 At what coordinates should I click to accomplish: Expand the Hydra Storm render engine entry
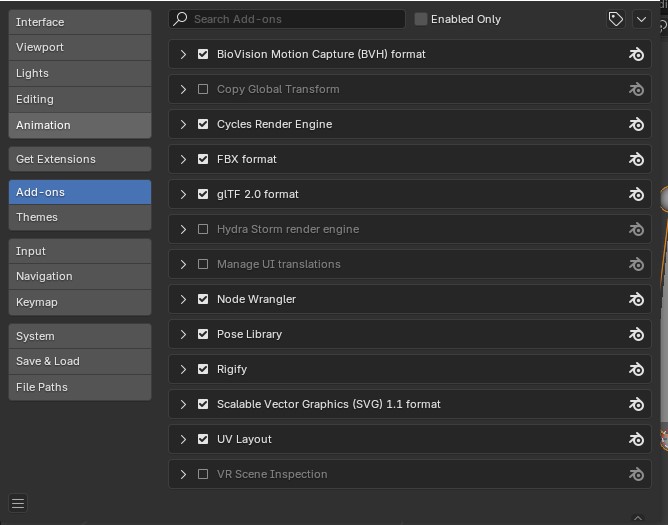pos(183,229)
